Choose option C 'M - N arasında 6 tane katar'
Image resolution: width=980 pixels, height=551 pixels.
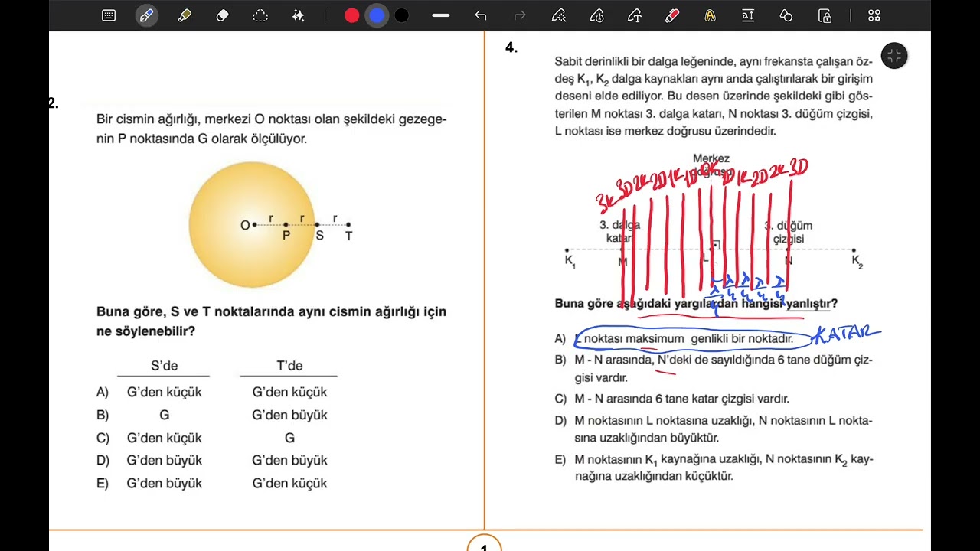click(671, 399)
